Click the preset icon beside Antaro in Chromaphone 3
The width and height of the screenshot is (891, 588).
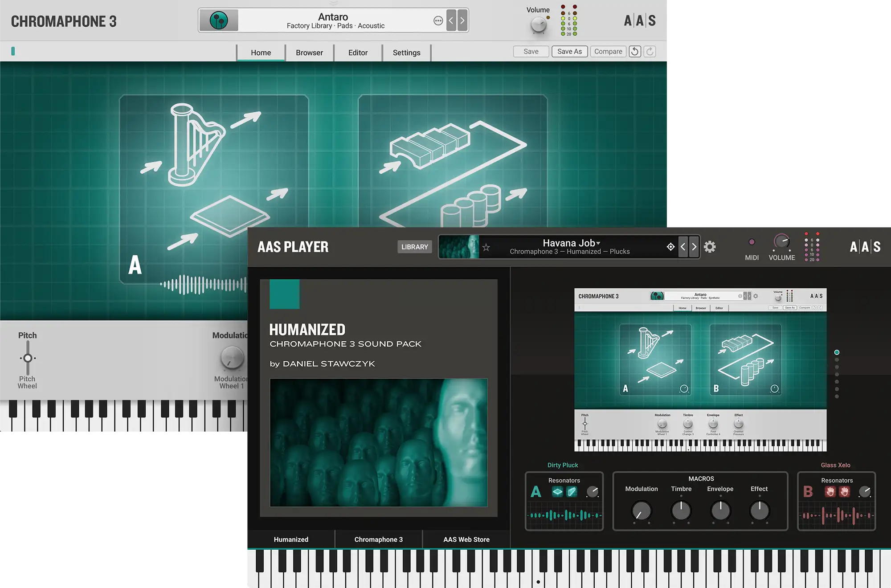(x=219, y=20)
